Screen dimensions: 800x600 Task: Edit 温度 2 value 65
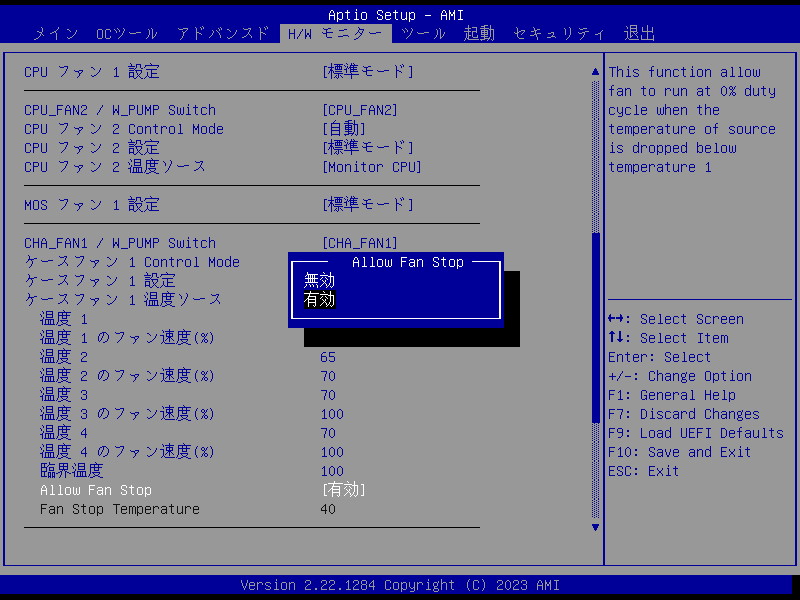(328, 357)
